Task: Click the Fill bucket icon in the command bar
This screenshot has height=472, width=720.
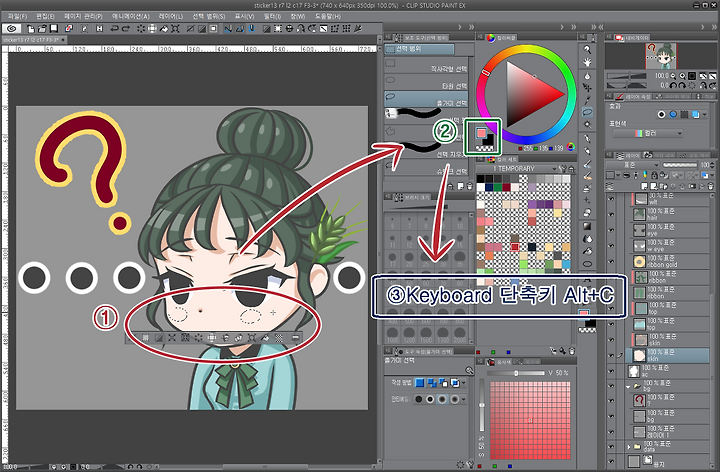Action: pyautogui.click(x=164, y=28)
